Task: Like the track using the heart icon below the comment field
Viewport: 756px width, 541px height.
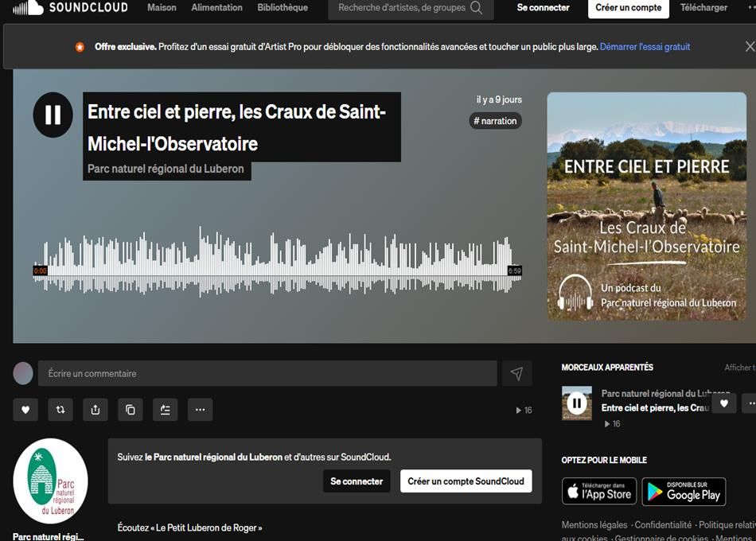Action: [x=25, y=410]
